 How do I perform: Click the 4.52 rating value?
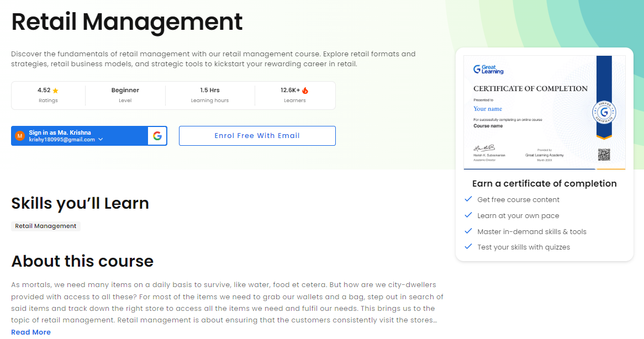coord(44,91)
